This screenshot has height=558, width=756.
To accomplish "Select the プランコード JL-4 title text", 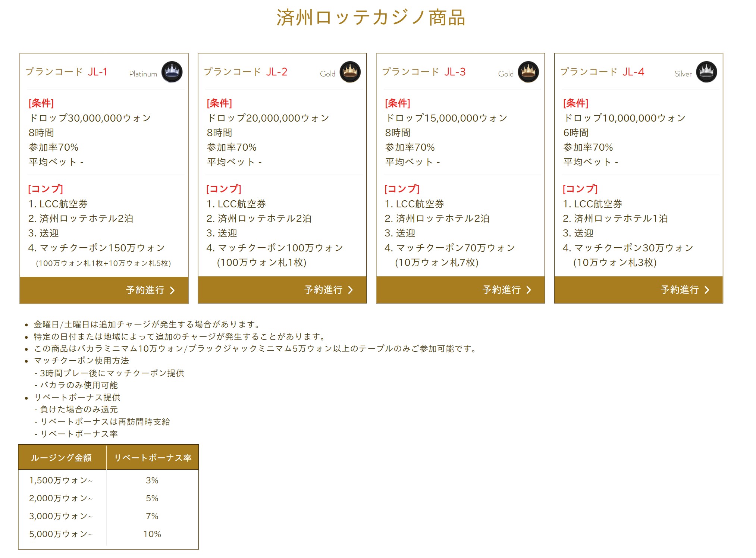I will pyautogui.click(x=602, y=72).
